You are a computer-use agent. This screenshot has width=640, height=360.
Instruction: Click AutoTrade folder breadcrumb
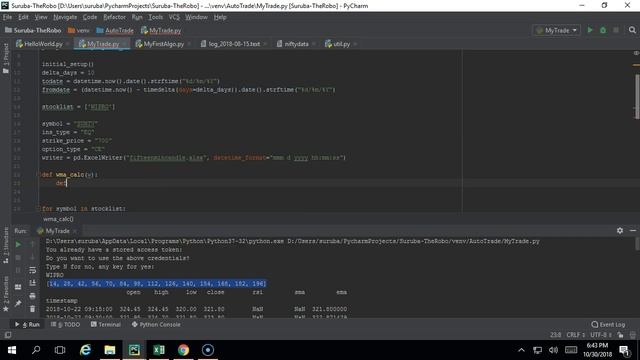[x=115, y=30]
